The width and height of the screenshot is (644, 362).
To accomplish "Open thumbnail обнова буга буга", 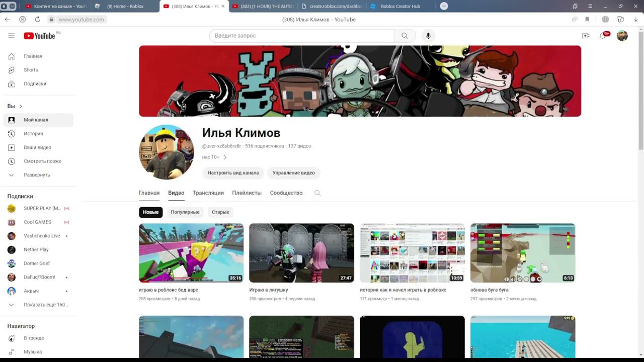I will click(x=523, y=253).
